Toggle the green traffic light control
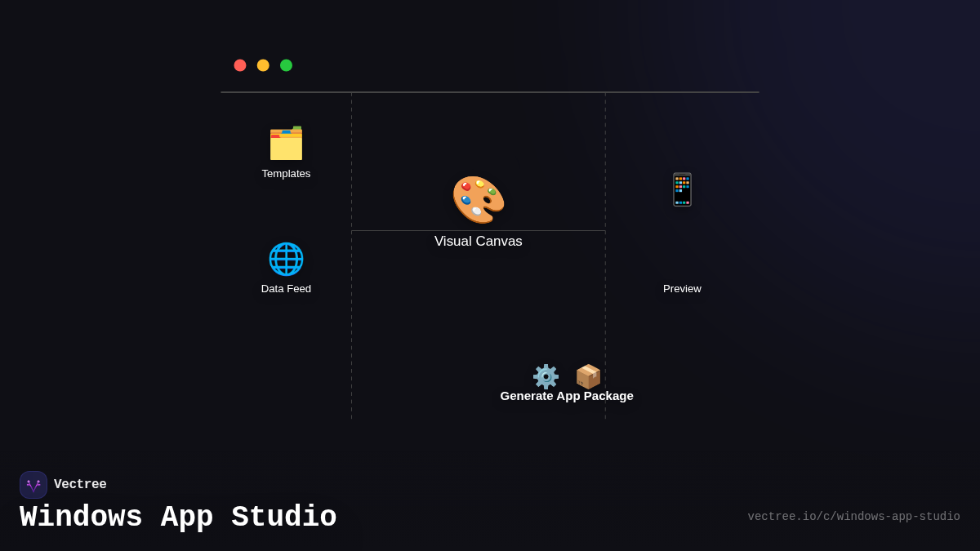Image resolution: width=980 pixels, height=551 pixels. click(286, 64)
